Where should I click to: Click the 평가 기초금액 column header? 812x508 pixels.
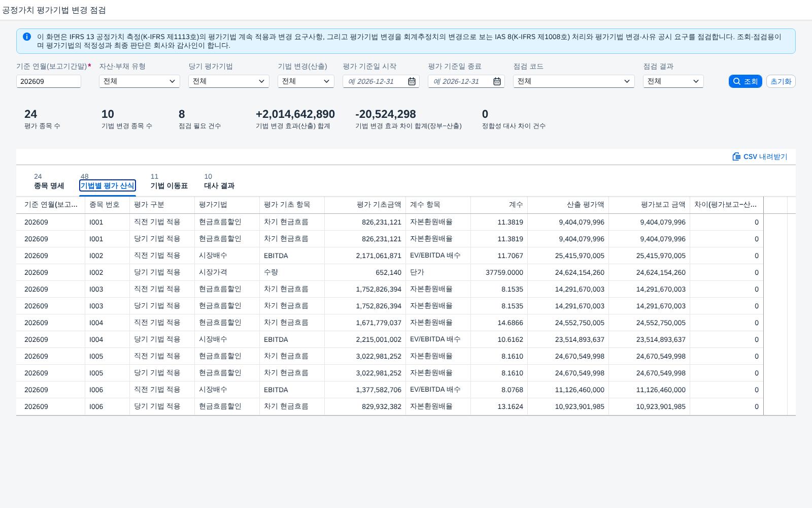[365, 205]
